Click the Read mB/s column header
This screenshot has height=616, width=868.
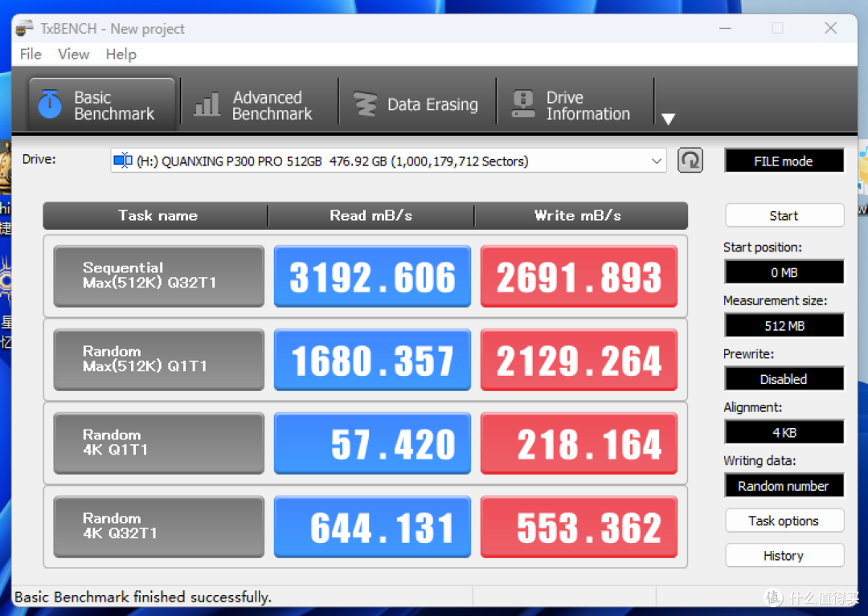pyautogui.click(x=371, y=216)
